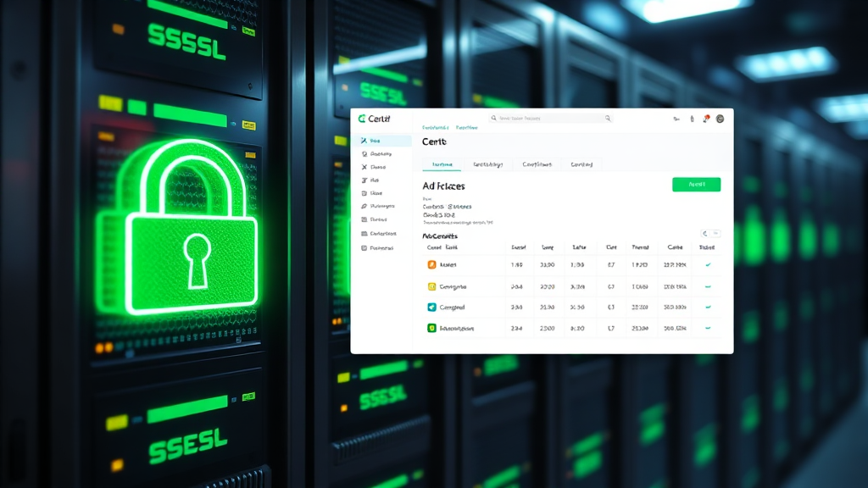Click magnifier icon at right of search bar
868x488 pixels.
click(x=608, y=119)
